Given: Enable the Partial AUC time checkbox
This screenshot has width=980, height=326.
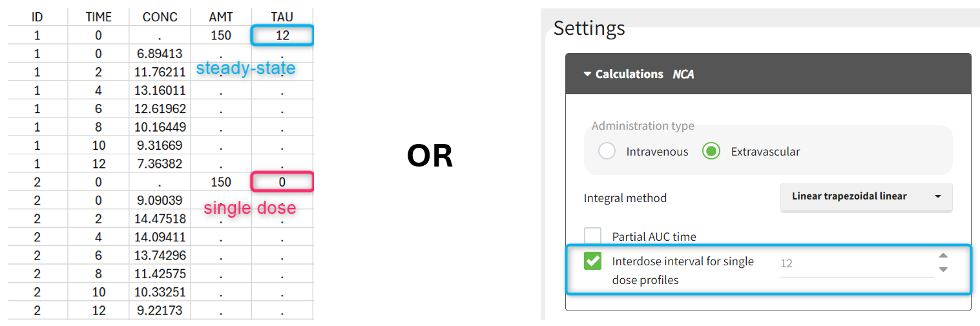Looking at the screenshot, I should coord(592,236).
